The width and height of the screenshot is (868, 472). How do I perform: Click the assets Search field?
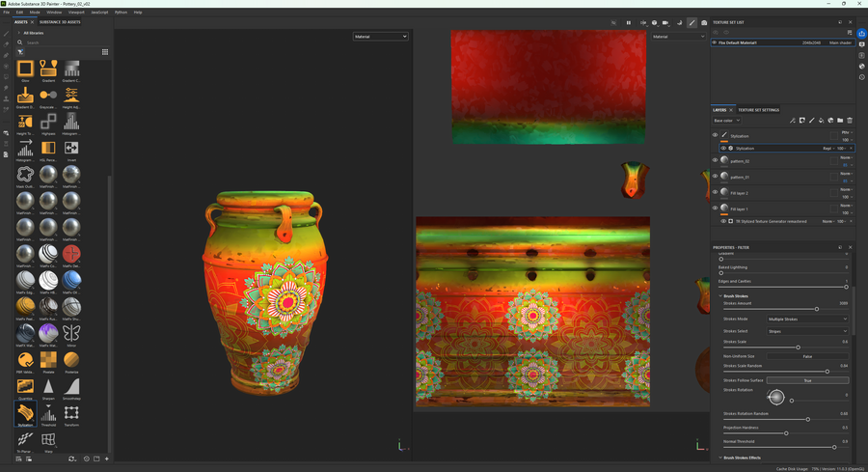(x=58, y=42)
